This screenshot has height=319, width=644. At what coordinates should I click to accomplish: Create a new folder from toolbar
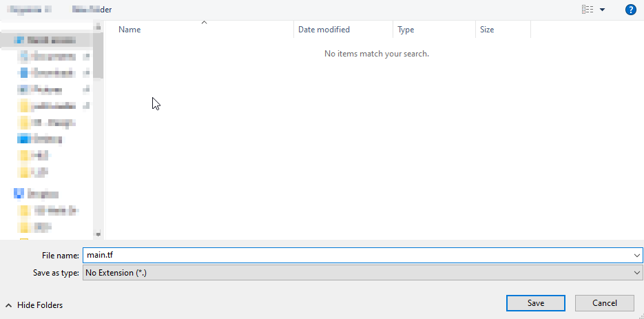click(92, 10)
